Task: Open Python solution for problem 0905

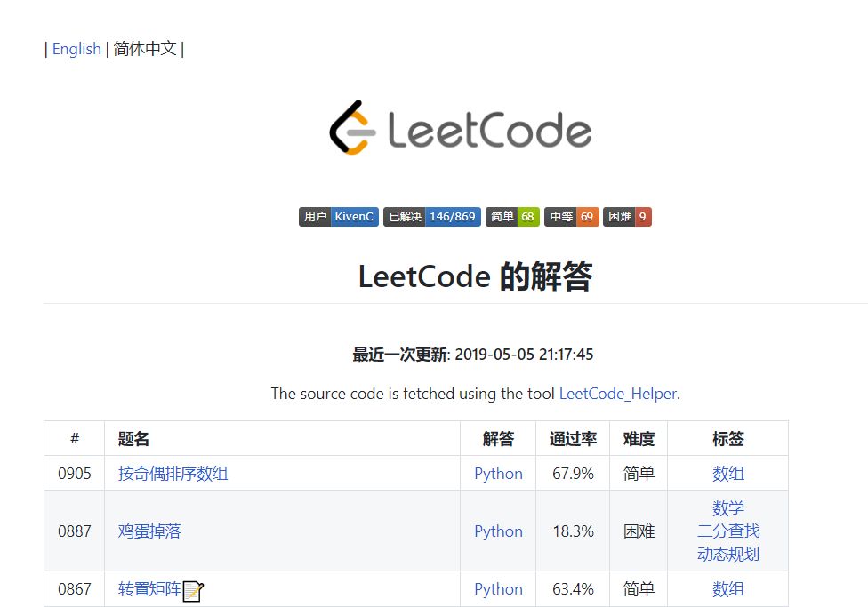Action: (x=498, y=474)
